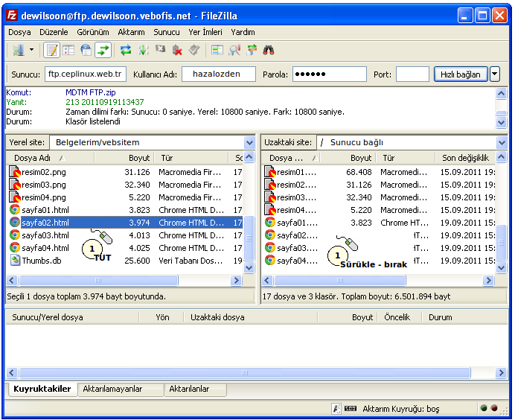515x420 pixels.
Task: Click transfer queue horizontal scroll left arrow
Action: point(12,372)
